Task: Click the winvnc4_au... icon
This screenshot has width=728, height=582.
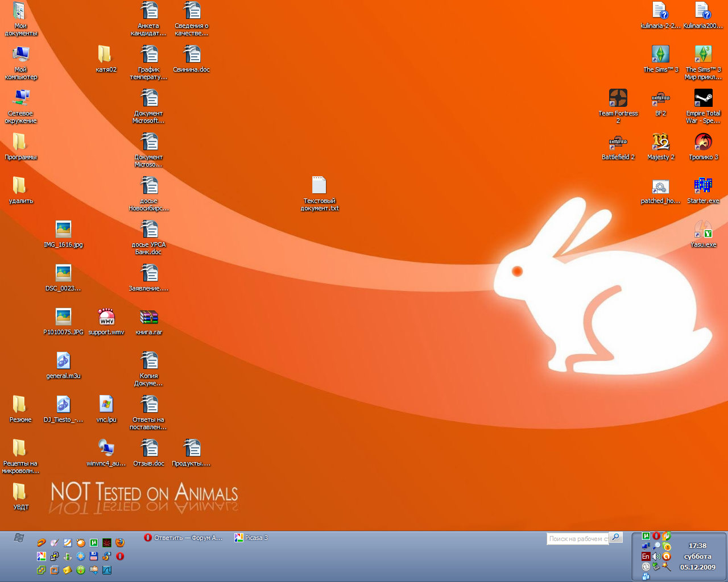Action: 106,452
